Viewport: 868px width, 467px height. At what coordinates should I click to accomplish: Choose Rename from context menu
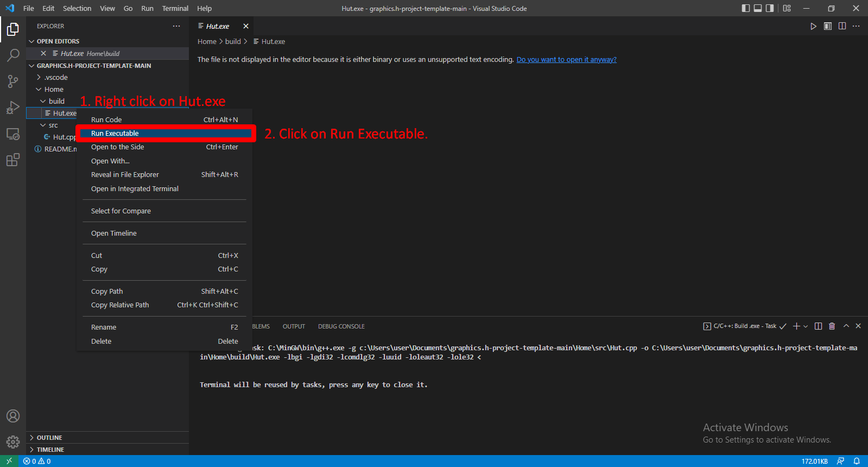point(164,327)
